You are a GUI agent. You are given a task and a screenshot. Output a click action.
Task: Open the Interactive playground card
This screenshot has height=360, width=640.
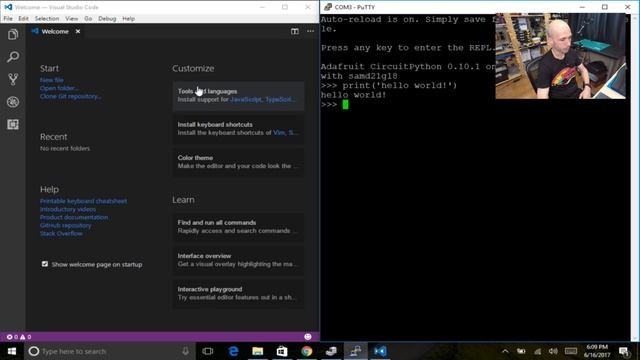tap(238, 293)
